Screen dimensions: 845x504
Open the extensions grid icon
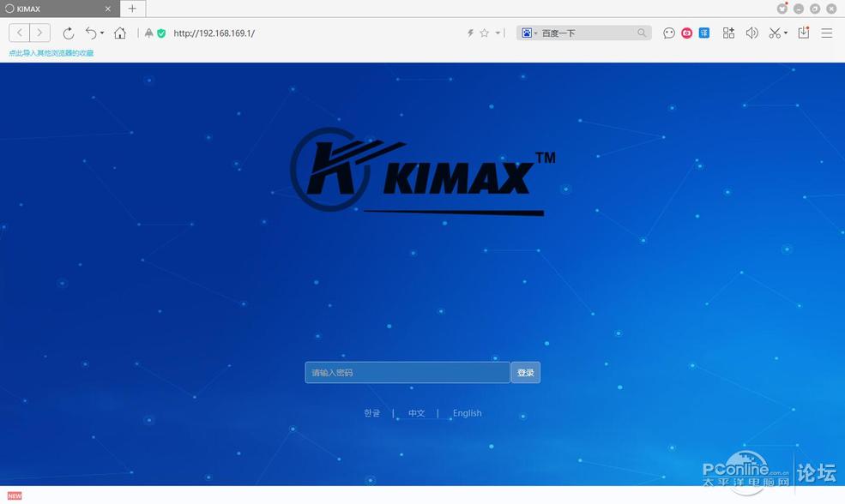click(728, 33)
